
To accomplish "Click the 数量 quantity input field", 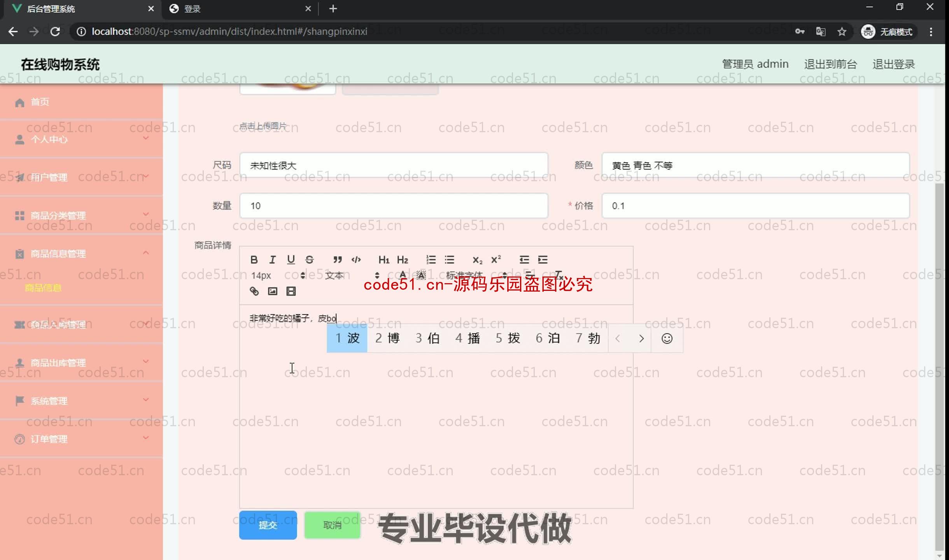I will click(x=394, y=206).
